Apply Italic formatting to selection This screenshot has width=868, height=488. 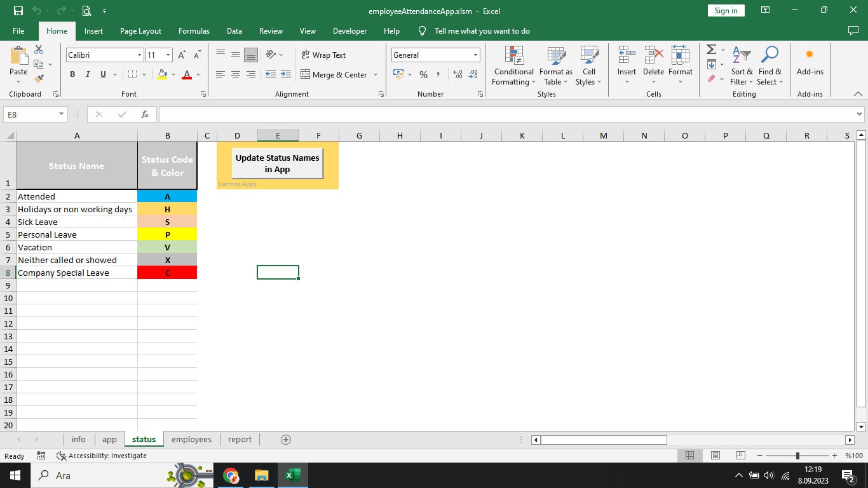[87, 74]
